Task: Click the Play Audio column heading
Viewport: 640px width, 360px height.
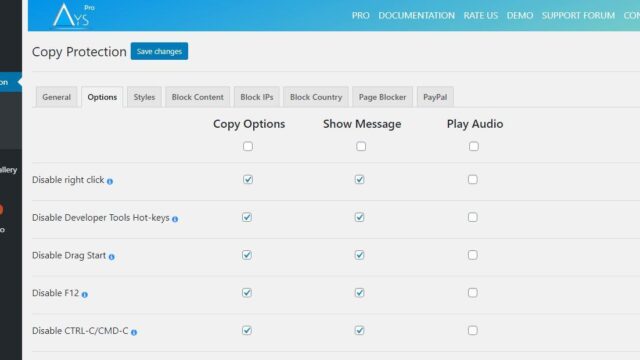Action: pos(475,124)
